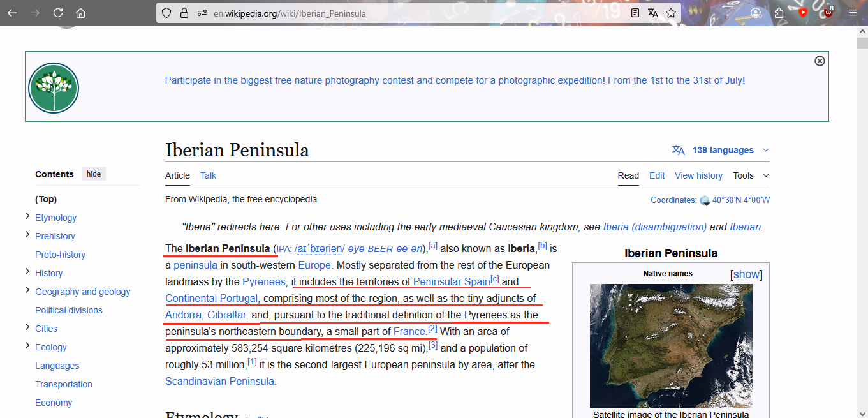The width and height of the screenshot is (868, 418).
Task: Follow the Pyrenees link in the article
Action: (x=263, y=281)
